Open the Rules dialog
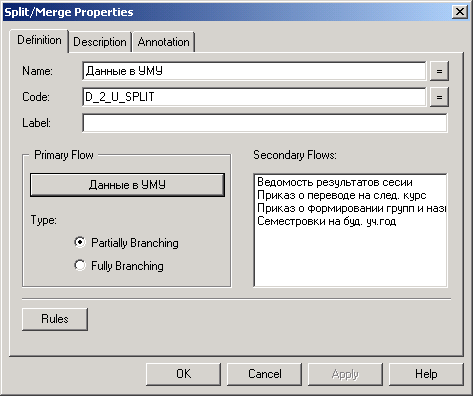 point(55,319)
